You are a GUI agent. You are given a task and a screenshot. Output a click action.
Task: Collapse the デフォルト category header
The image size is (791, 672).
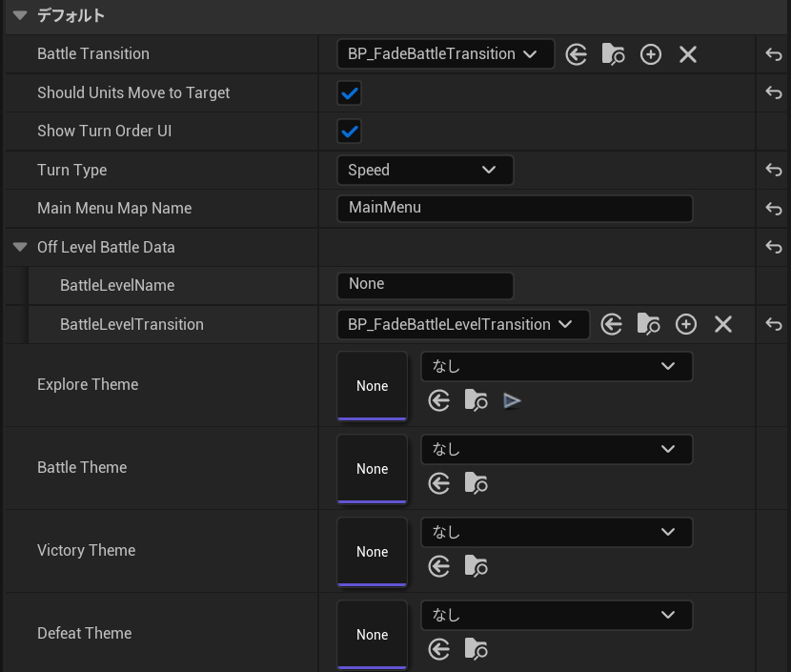[20, 15]
